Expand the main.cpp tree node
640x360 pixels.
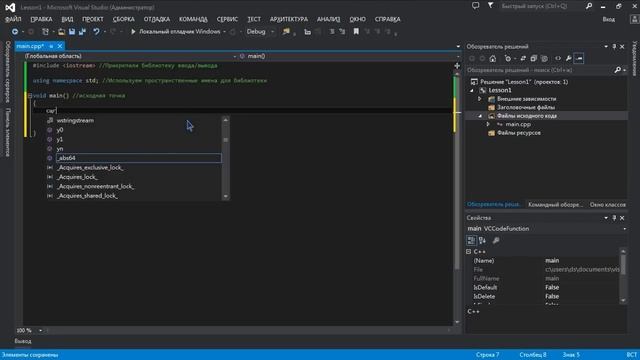pos(488,124)
